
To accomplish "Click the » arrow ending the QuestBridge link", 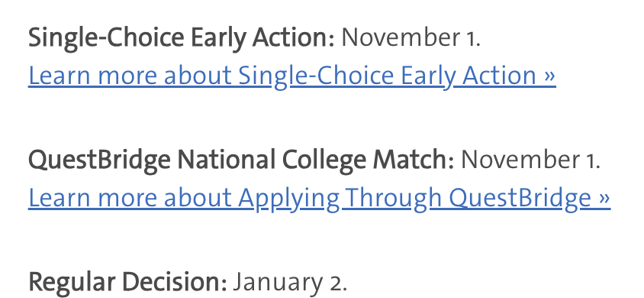I will click(604, 199).
